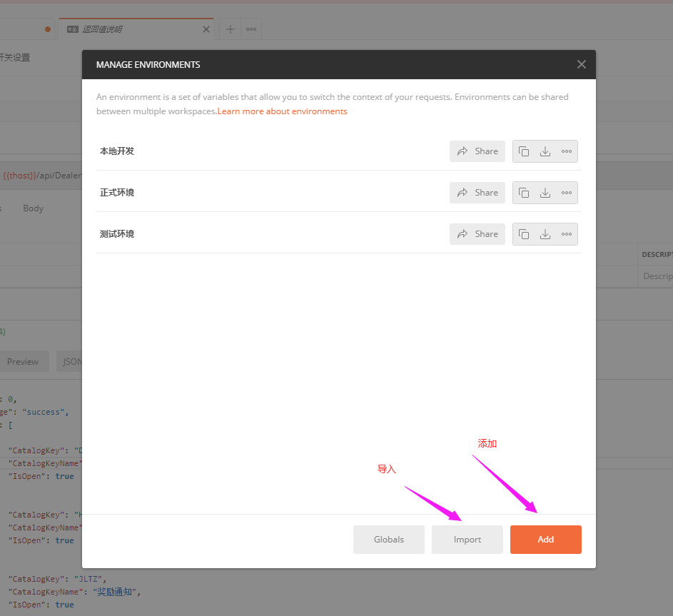Select the 返回值说明 tab
673x616 pixels.
coord(136,29)
